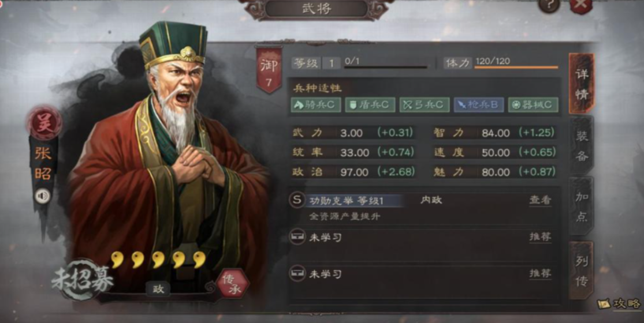Click the first empty skill slot icon
This screenshot has height=323, width=644.
(296, 237)
